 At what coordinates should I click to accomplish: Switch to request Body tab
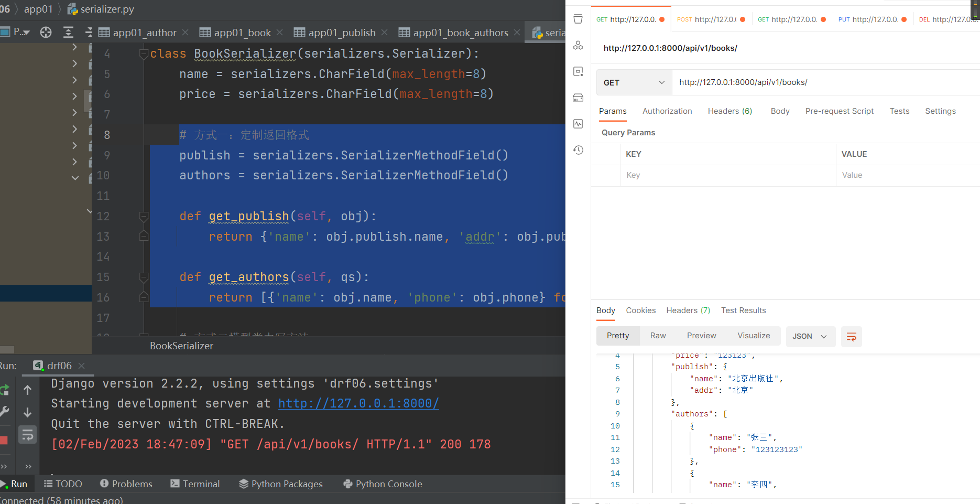780,111
